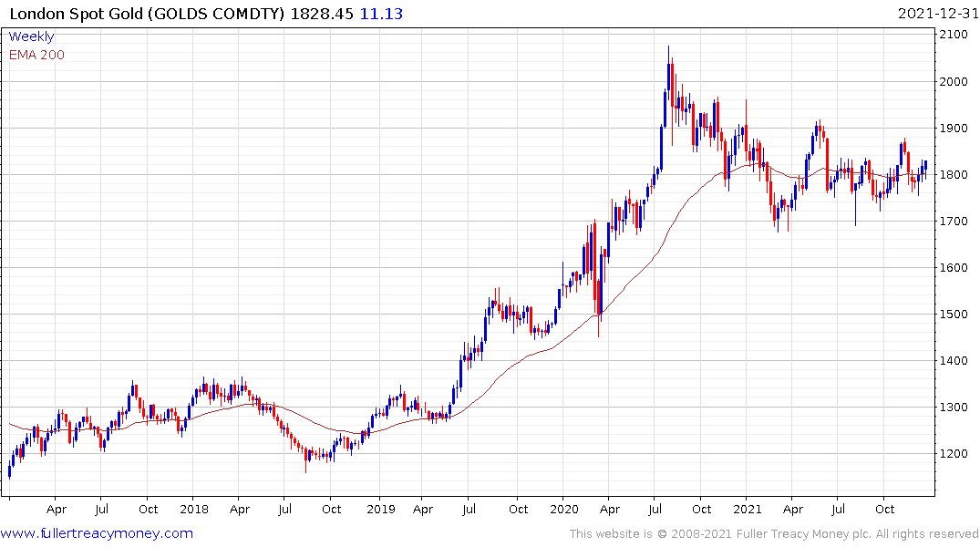The image size is (980, 547).
Task: Click the 1500 price axis label
Action: [954, 315]
